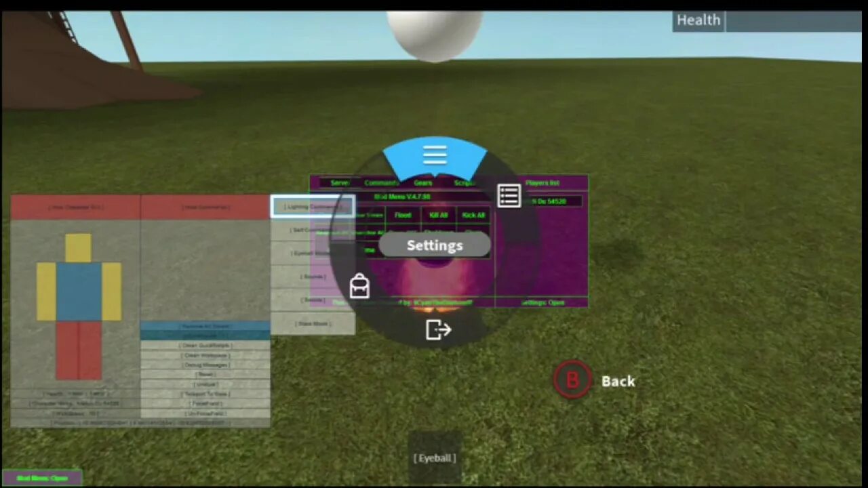Select the leave game exit icon

pos(439,329)
